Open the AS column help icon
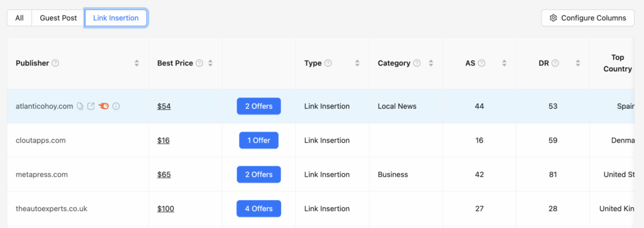 pos(482,63)
